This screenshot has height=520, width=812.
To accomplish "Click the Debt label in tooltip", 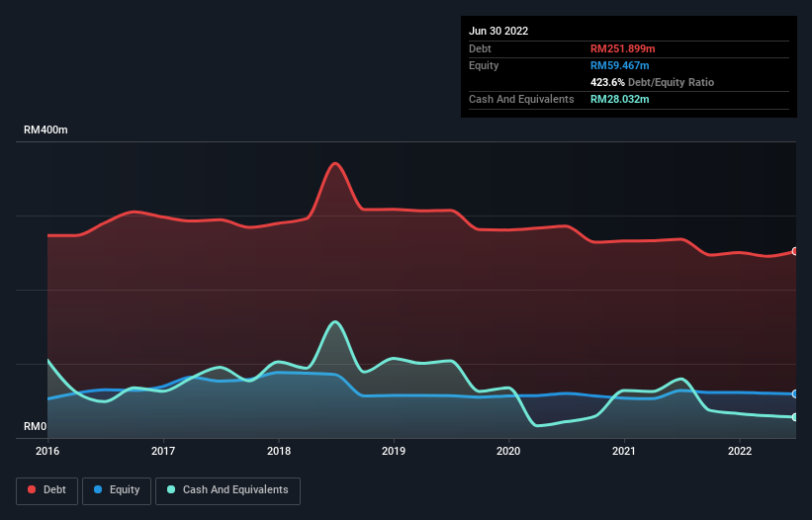I will pyautogui.click(x=480, y=48).
